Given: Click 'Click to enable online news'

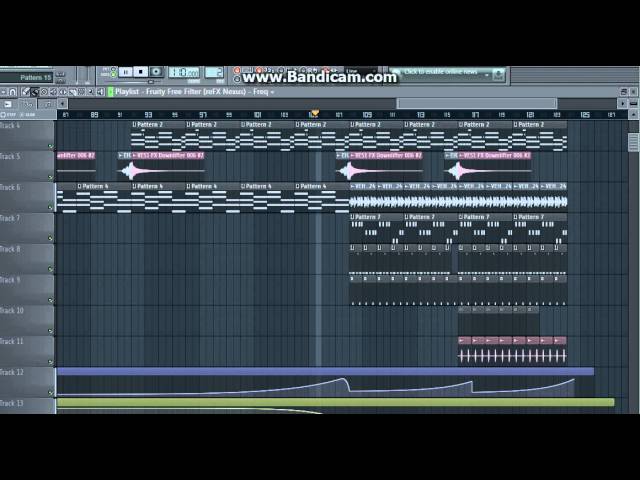Looking at the screenshot, I should point(441,72).
